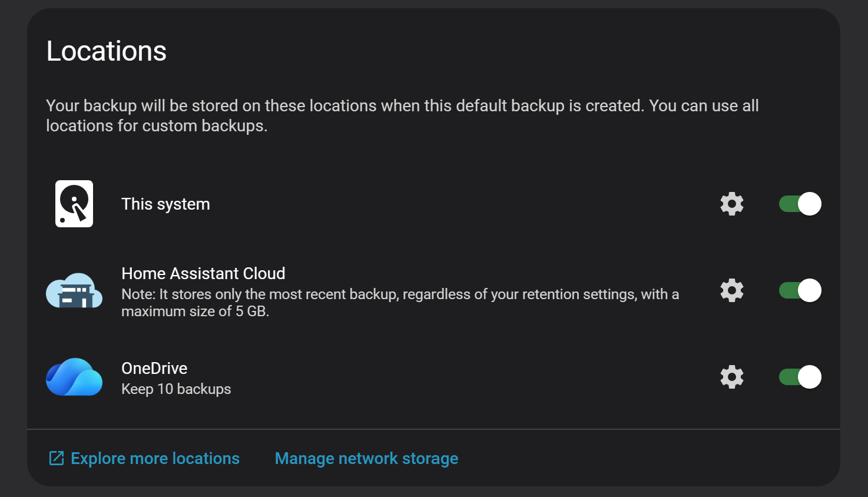The image size is (868, 497).
Task: Click the blue OneDrive cloud icon
Action: tap(74, 377)
